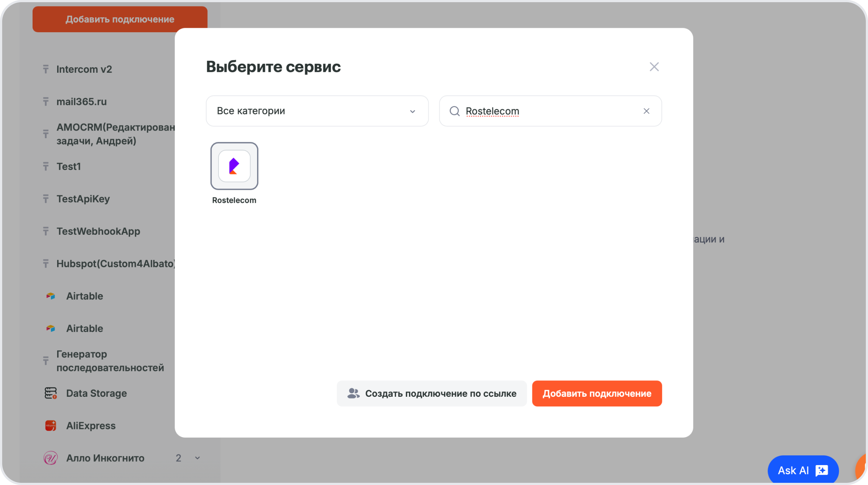868x485 pixels.
Task: Clear the Rostelecom search text
Action: click(x=646, y=111)
